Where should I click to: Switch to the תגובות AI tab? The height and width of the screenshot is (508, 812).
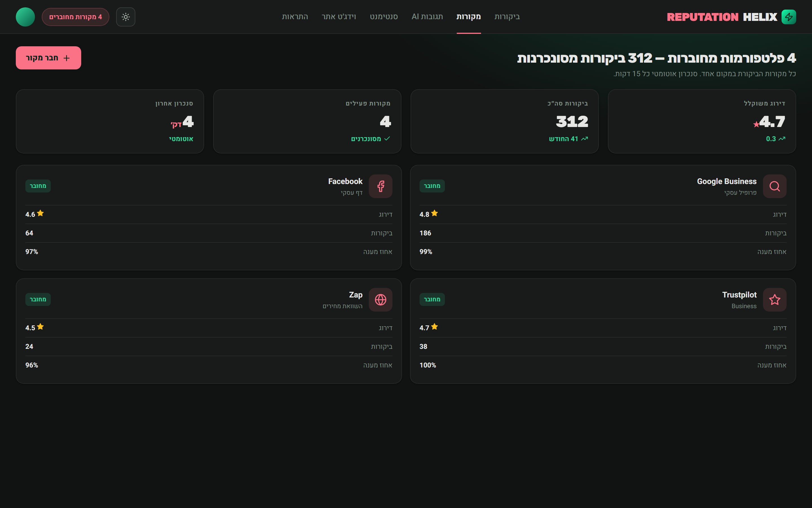tap(427, 17)
